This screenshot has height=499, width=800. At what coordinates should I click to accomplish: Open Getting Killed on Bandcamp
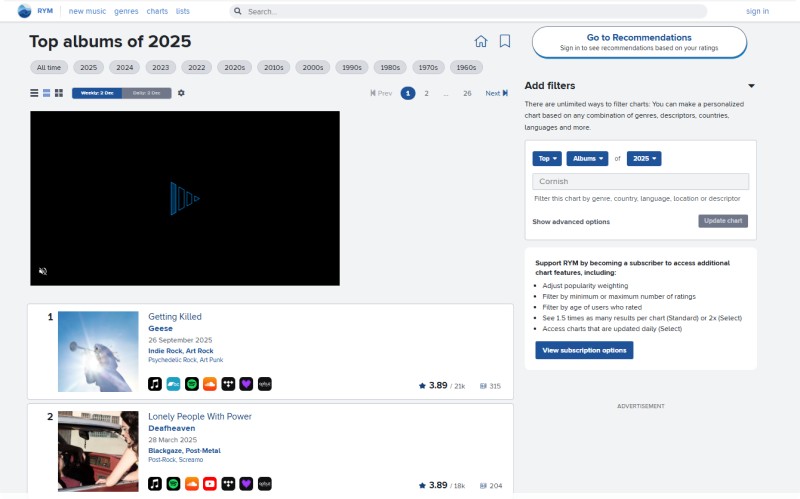(173, 384)
